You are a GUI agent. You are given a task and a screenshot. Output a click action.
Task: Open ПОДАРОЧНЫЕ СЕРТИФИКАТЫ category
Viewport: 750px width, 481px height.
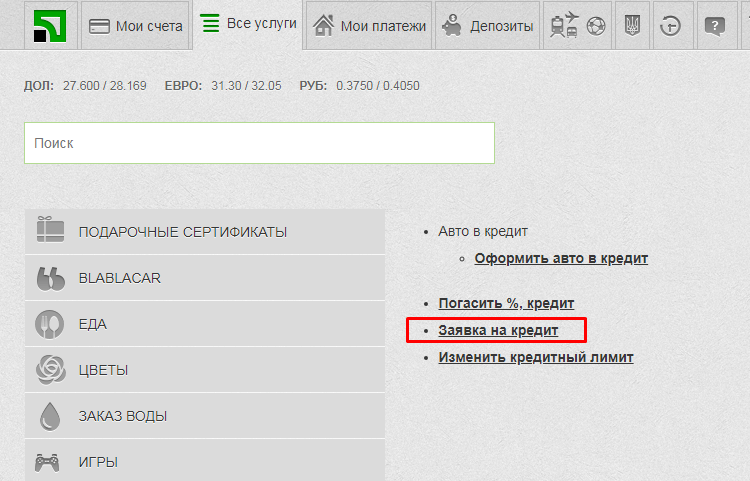click(x=205, y=232)
